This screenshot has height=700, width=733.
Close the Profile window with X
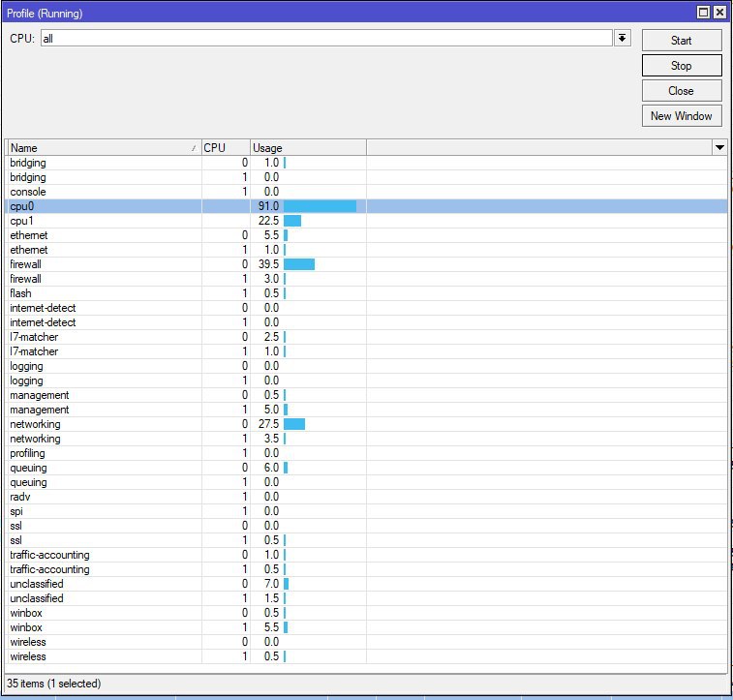(x=719, y=13)
